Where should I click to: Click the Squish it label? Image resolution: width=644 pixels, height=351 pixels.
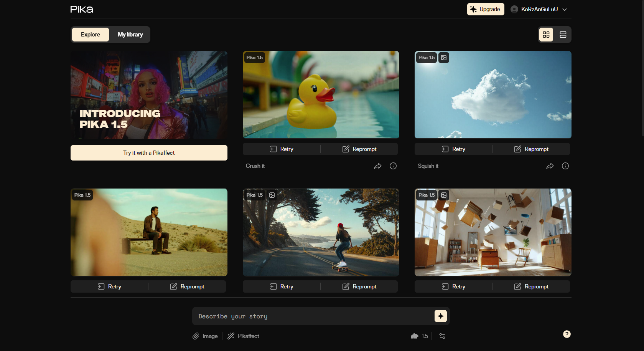coord(428,166)
